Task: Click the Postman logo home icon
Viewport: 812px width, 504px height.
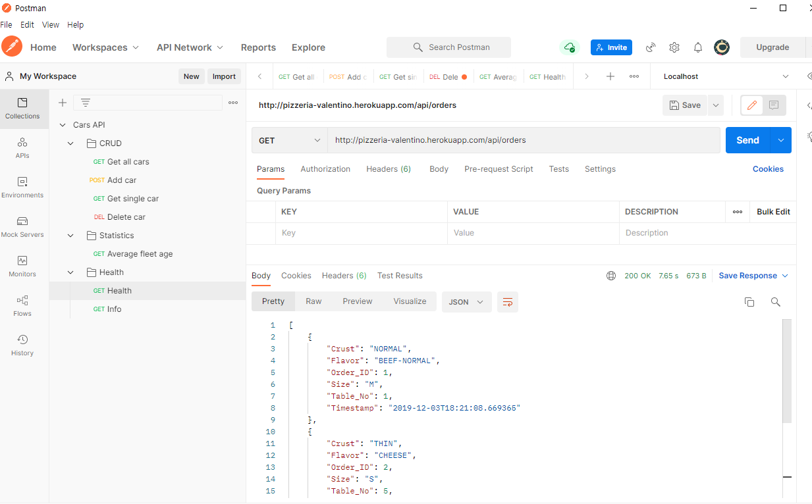Action: pyautogui.click(x=12, y=47)
